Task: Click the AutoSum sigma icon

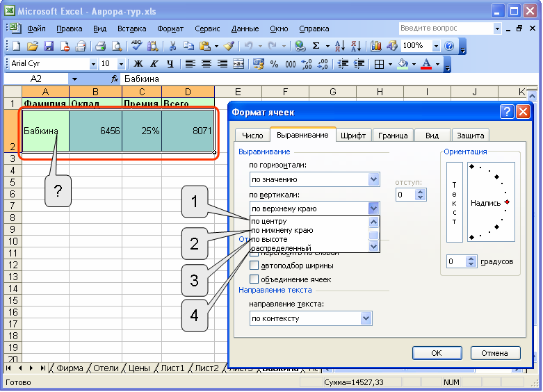Action: [316, 46]
